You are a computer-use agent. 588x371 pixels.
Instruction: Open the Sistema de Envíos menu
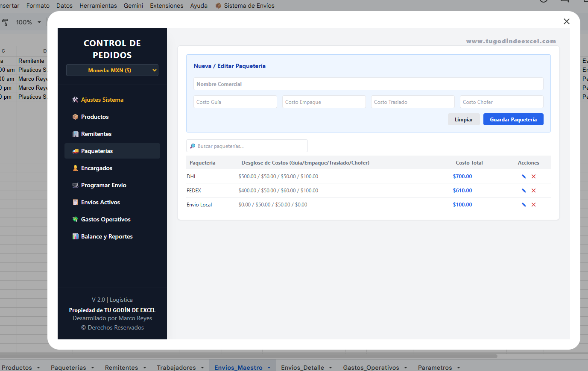click(x=245, y=6)
